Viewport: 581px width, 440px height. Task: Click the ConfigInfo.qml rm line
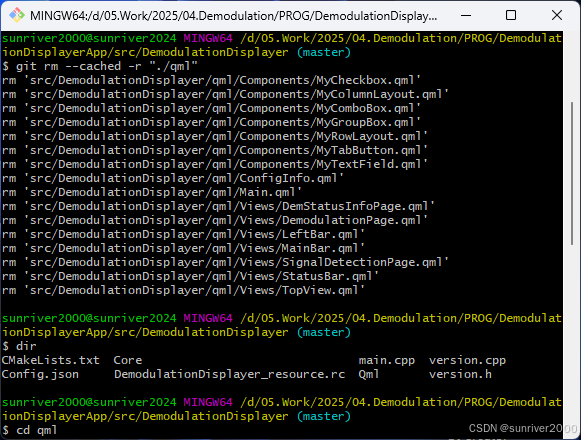173,179
